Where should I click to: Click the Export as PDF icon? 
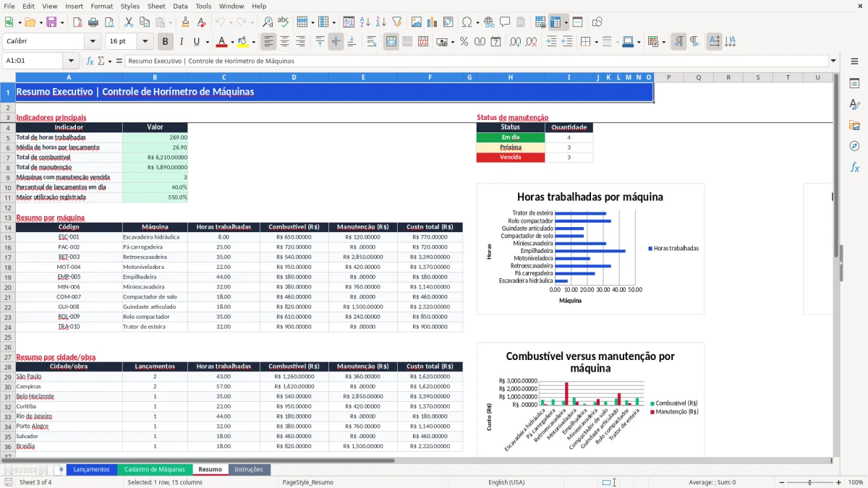(x=77, y=22)
